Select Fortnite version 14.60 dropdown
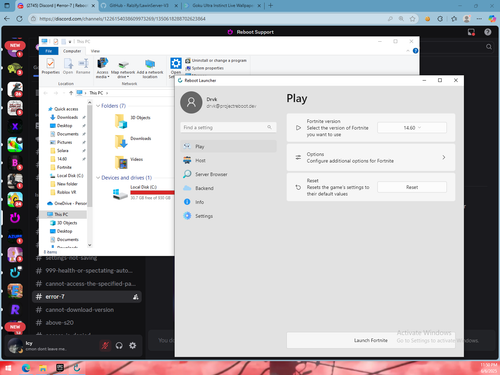500x375 pixels. point(412,128)
